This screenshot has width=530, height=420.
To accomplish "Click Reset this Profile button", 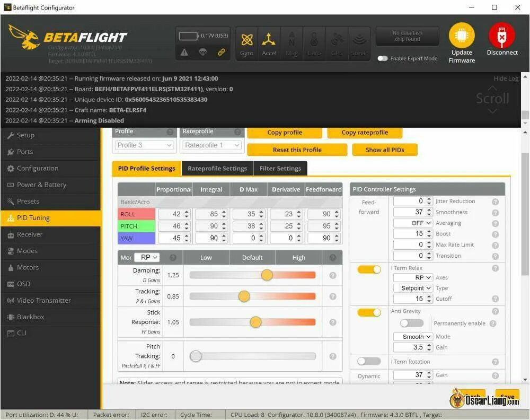I will click(x=297, y=150).
